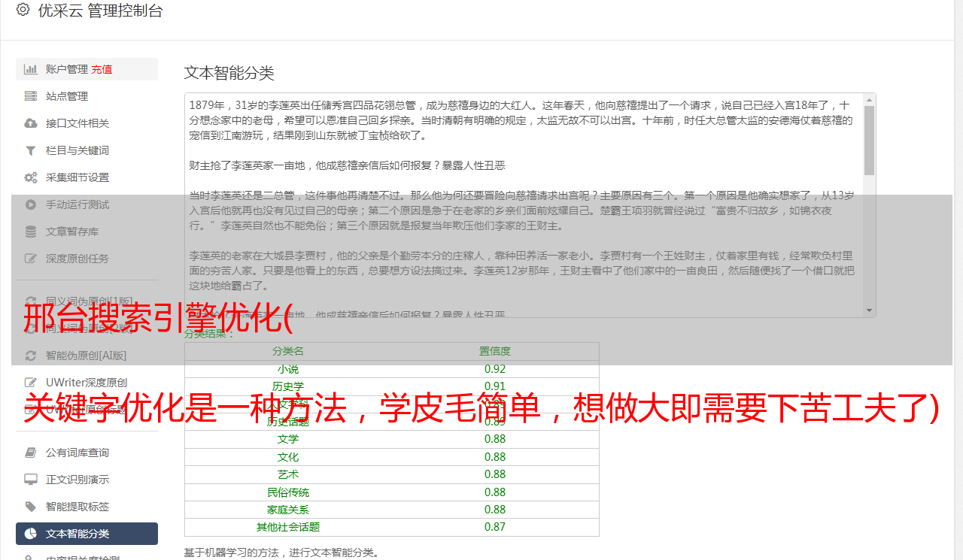Click the red 充值 recharge link
The image size is (963, 560).
pyautogui.click(x=102, y=69)
